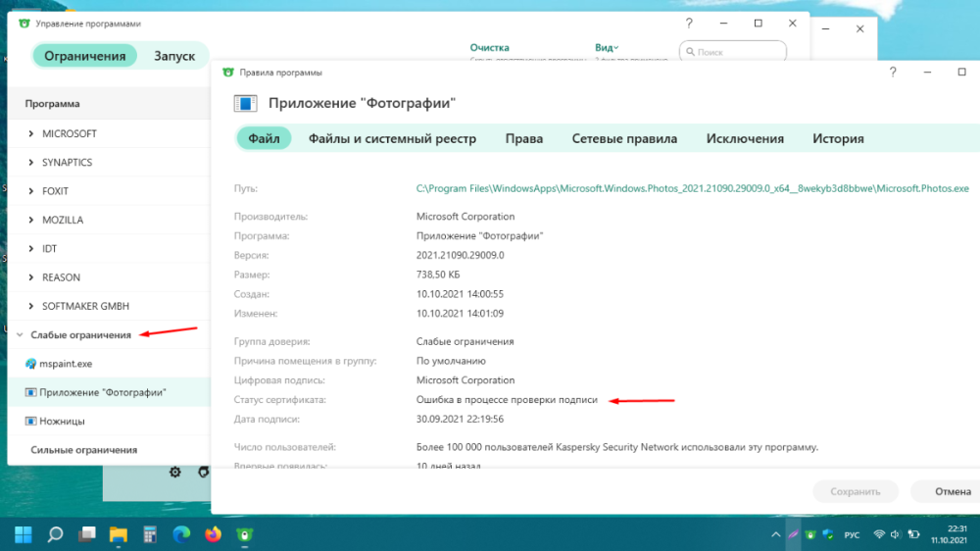Image resolution: width=980 pixels, height=551 pixels.
Task: Click Ножницы app icon in list
Action: pos(30,421)
